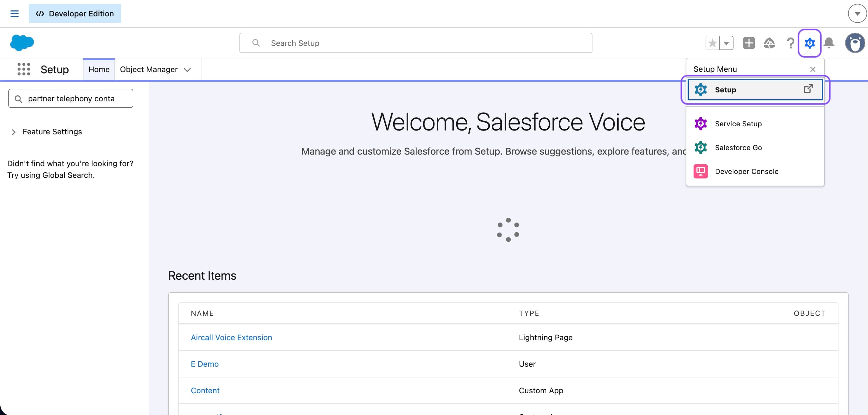Image resolution: width=868 pixels, height=415 pixels.
Task: Choose Salesforce Go in the menu
Action: tap(755, 147)
